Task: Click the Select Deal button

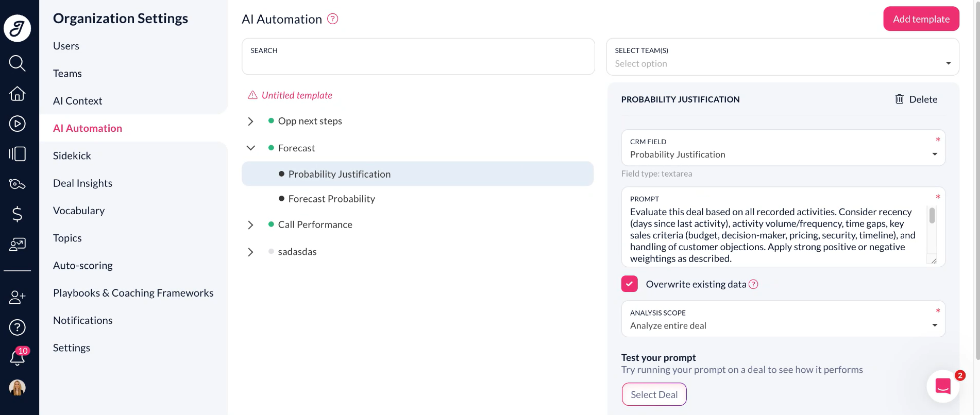Action: 654,394
